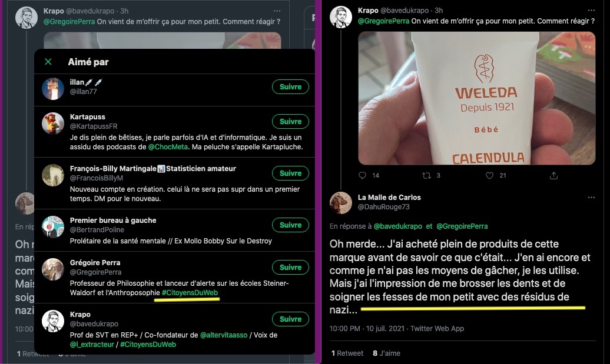Open more options on La Malle de Carlos tweet
This screenshot has height=364, width=610.
click(x=591, y=198)
